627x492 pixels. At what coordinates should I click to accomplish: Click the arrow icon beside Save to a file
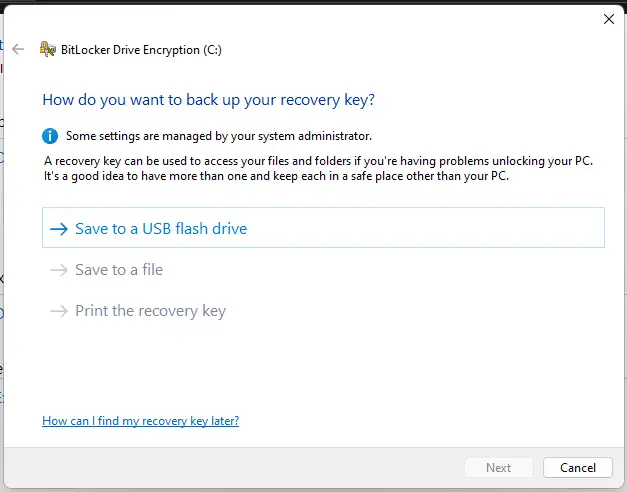point(58,270)
